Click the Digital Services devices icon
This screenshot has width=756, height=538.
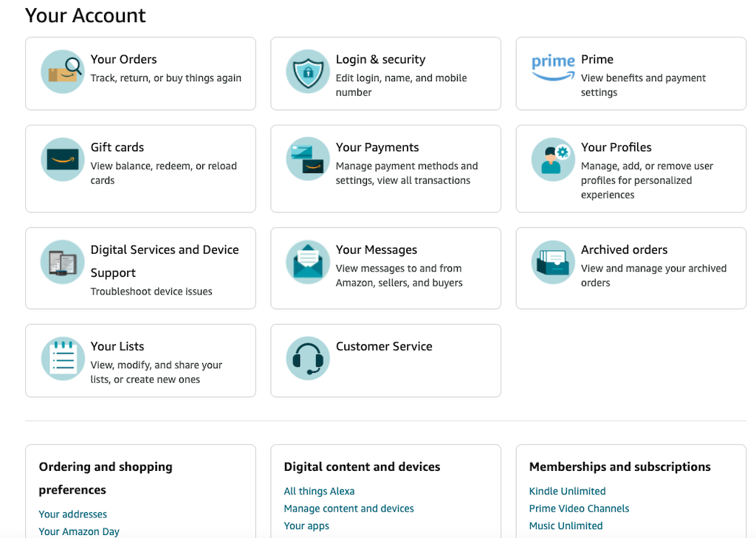tap(63, 262)
